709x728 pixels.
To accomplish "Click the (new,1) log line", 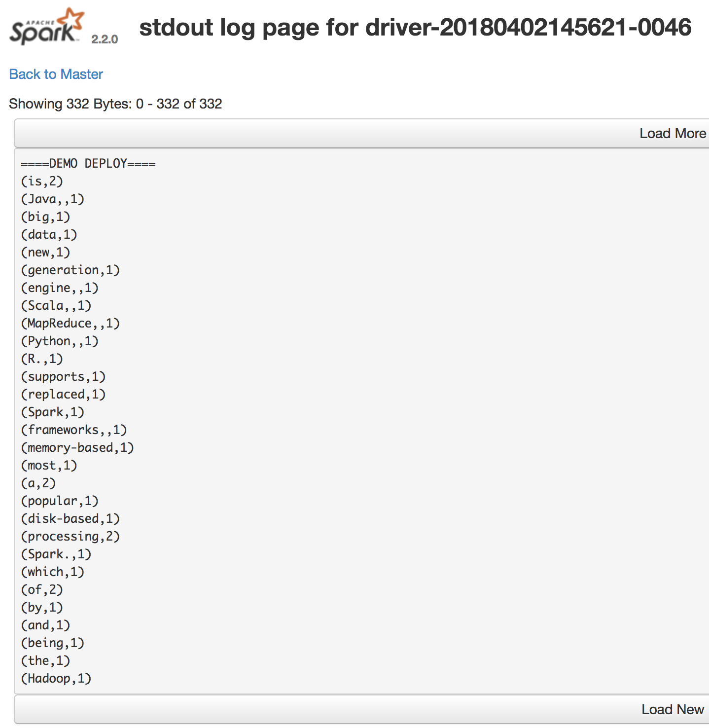I will [x=45, y=252].
